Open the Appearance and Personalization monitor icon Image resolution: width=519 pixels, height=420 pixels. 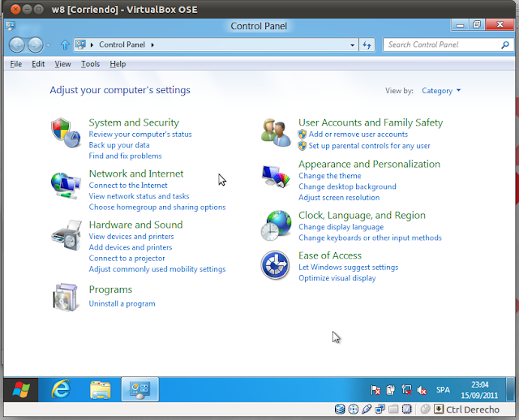coord(276,176)
